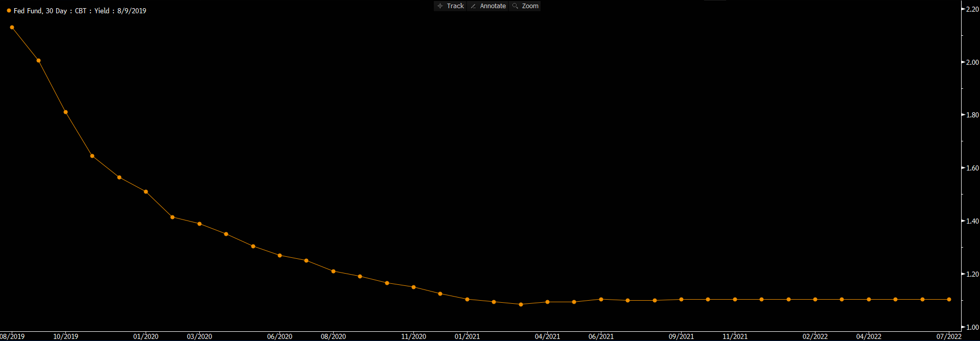Select the data point above the 01/2020 label
This screenshot has width=980, height=341.
[146, 192]
